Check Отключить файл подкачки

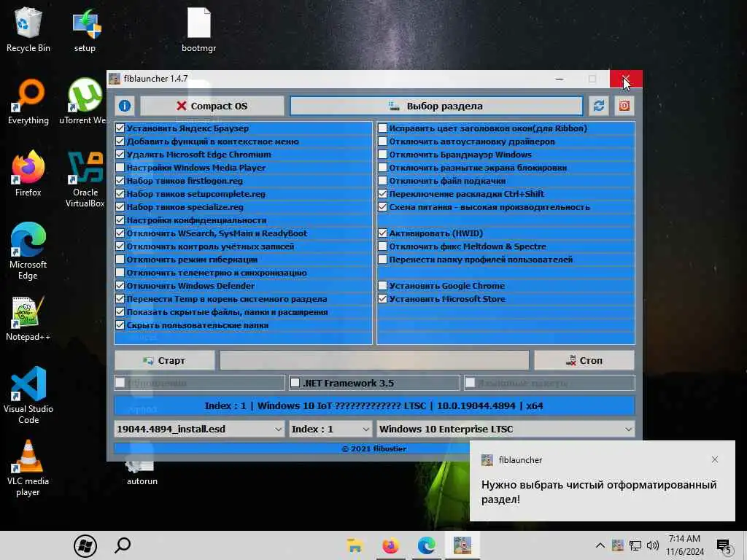pyautogui.click(x=382, y=181)
